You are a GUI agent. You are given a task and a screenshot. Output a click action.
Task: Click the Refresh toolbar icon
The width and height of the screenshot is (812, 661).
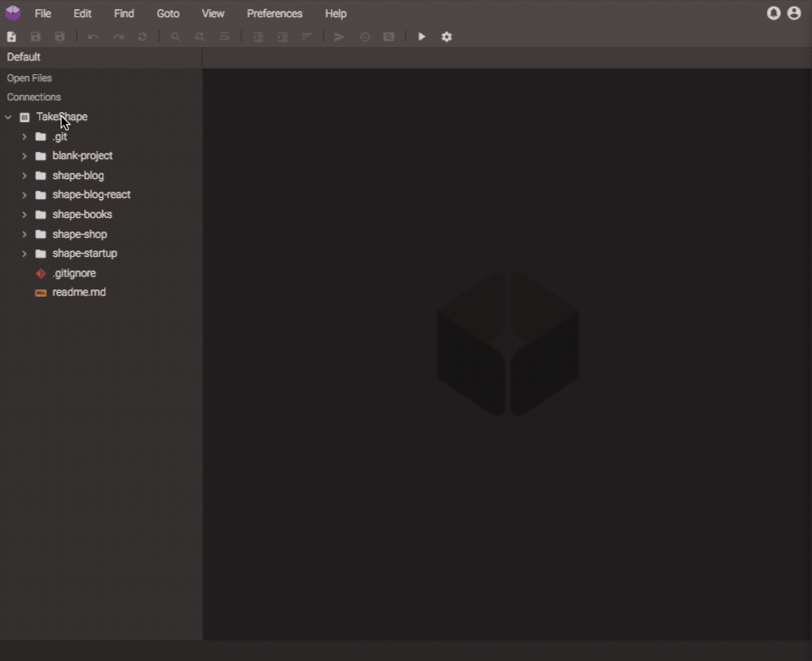pos(142,37)
